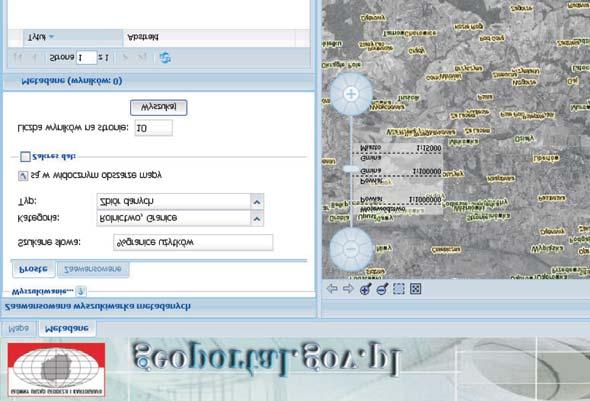Go to the last results page icon
This screenshot has height=401, width=590.
click(x=142, y=58)
